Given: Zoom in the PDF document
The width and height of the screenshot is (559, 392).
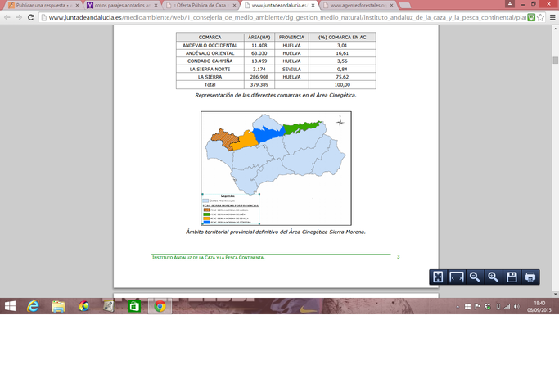Looking at the screenshot, I should tap(493, 277).
